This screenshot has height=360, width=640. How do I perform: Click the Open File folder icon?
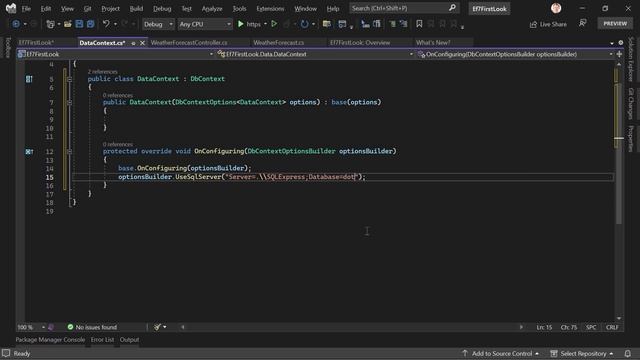(68, 24)
